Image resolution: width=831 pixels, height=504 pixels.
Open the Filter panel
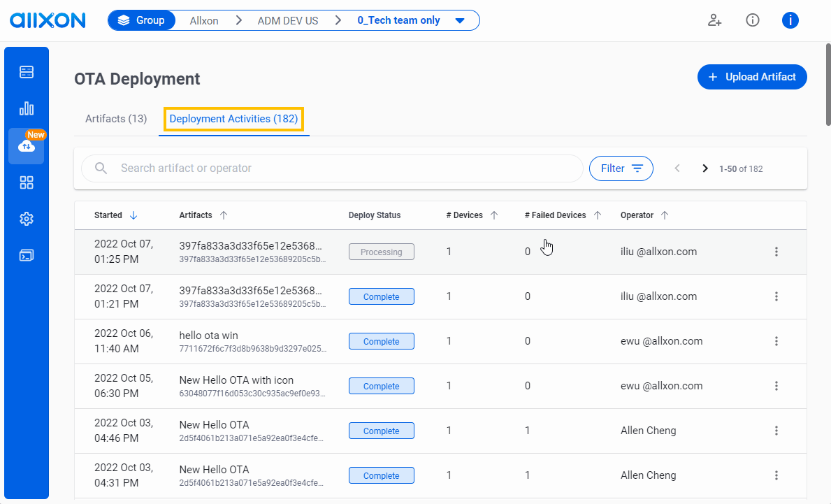(x=621, y=168)
